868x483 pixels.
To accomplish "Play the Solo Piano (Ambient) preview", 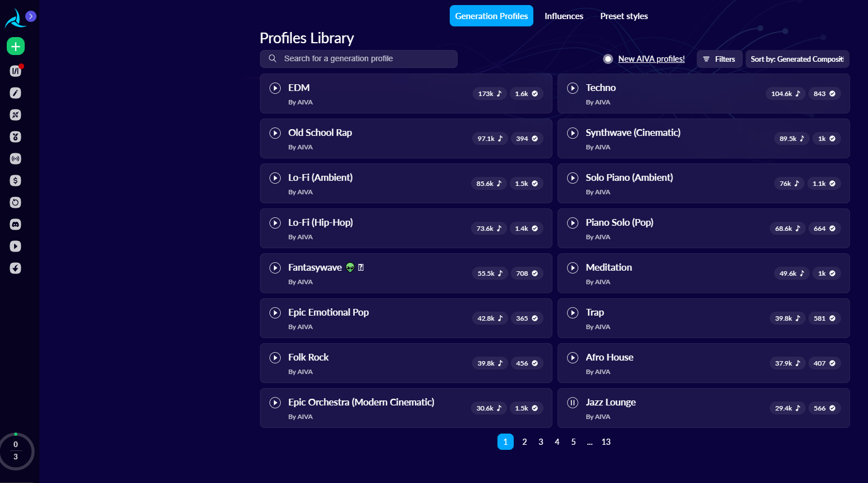I will 573,177.
